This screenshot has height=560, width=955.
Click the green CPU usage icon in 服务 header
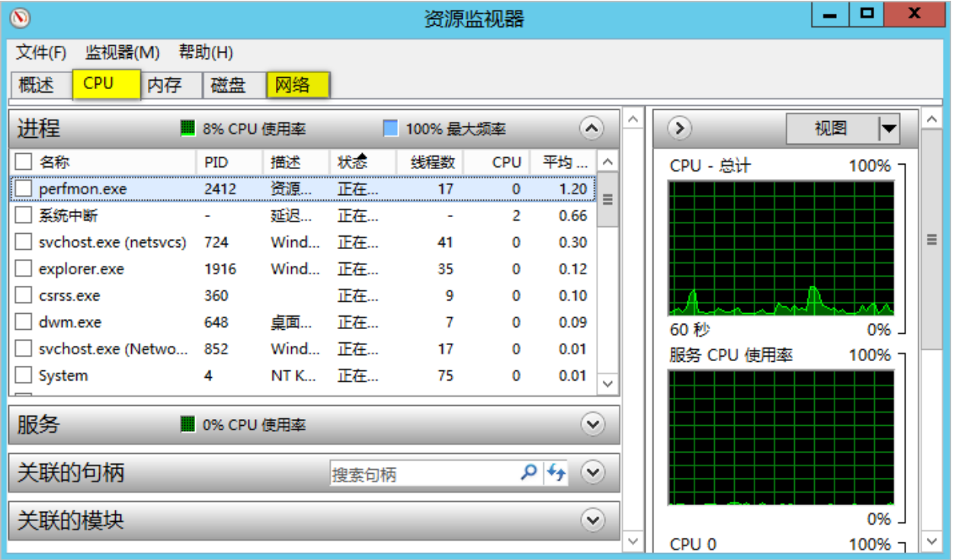[x=188, y=424]
